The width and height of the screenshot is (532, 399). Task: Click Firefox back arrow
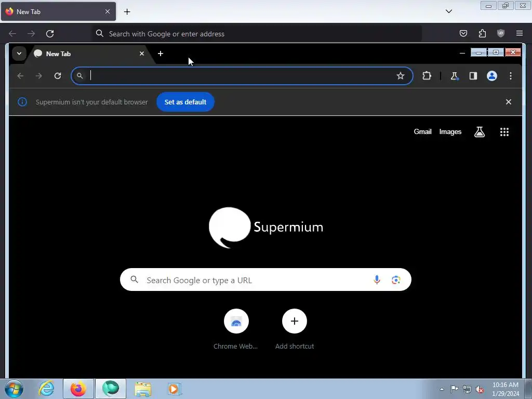[x=12, y=34]
